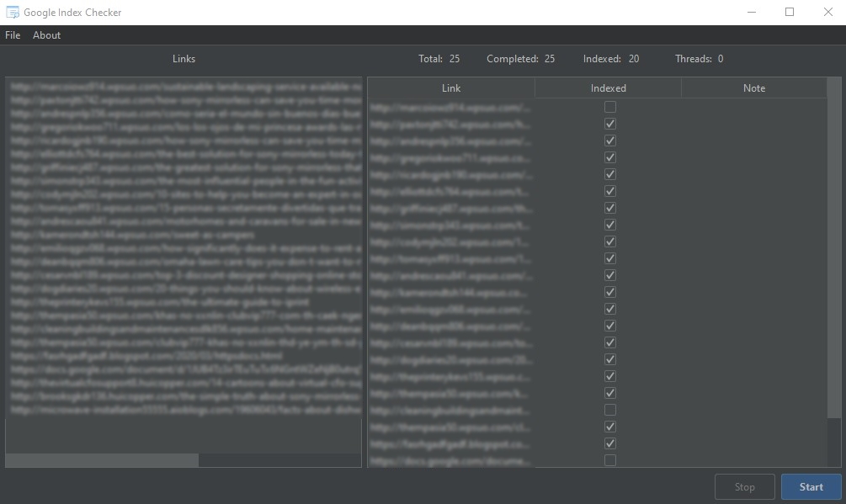Toggle Indexed checkbox for docs.google.com row
846x504 pixels.
click(x=609, y=460)
